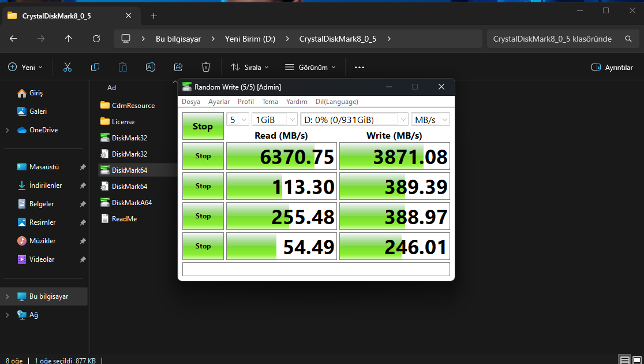Unpin Müzikler using its pin icon
644x364 pixels.
click(x=83, y=241)
